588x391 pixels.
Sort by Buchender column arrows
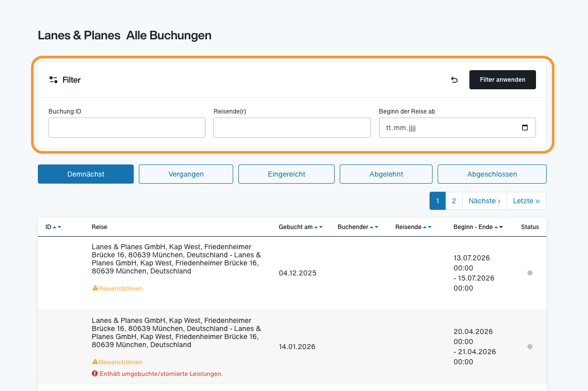tap(374, 227)
